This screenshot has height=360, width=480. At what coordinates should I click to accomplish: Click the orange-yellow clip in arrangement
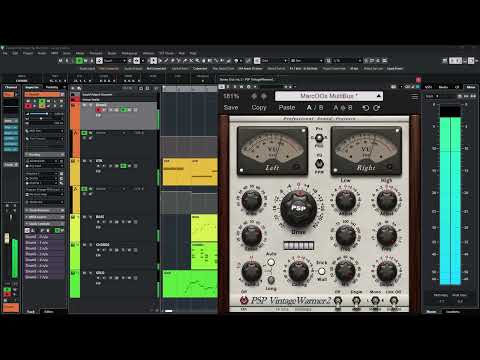click(190, 172)
